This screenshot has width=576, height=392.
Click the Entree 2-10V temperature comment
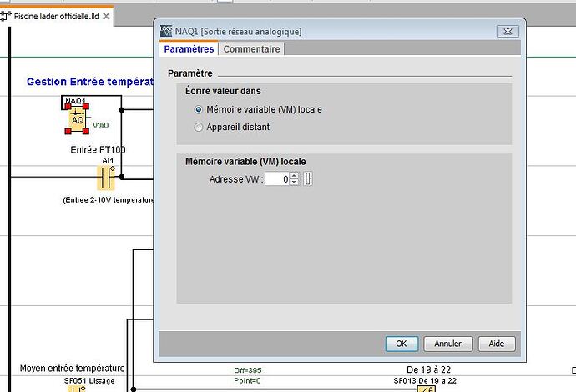pyautogui.click(x=108, y=200)
